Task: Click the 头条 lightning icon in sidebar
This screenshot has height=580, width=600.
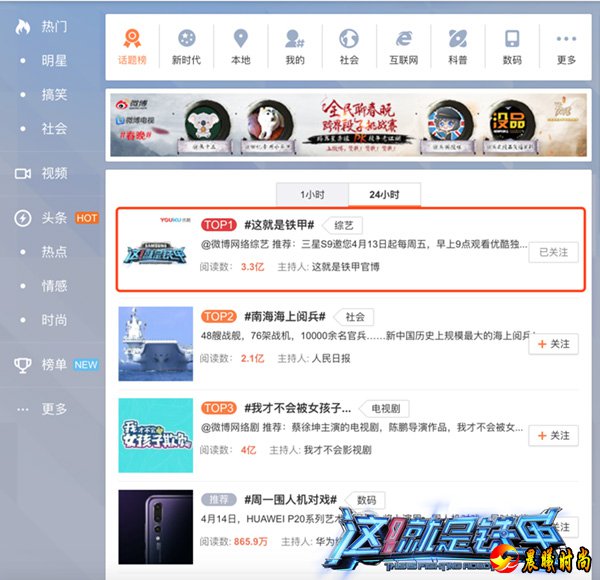Action: tap(23, 218)
